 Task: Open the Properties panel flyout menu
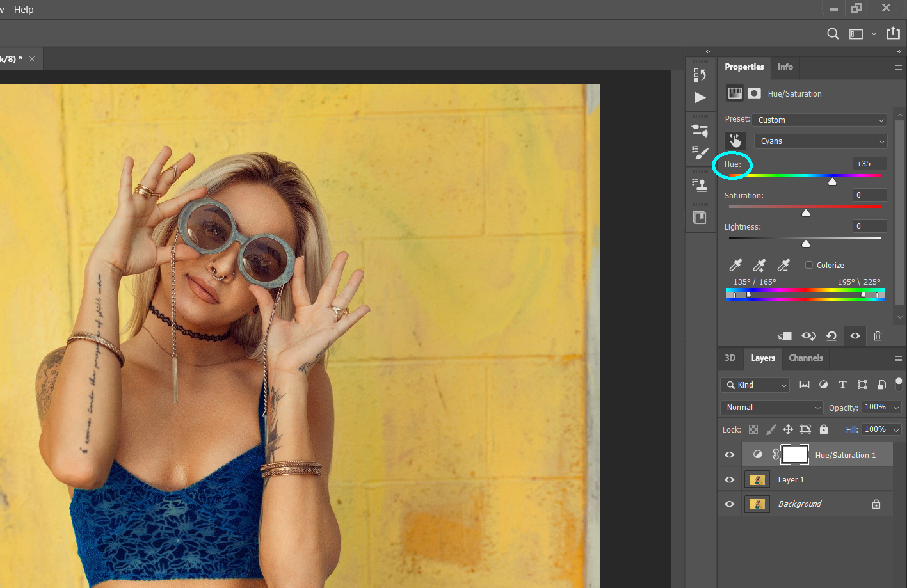click(x=899, y=67)
